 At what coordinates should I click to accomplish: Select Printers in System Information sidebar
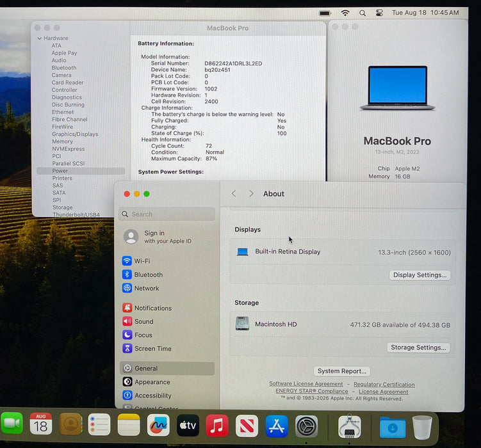pos(62,178)
